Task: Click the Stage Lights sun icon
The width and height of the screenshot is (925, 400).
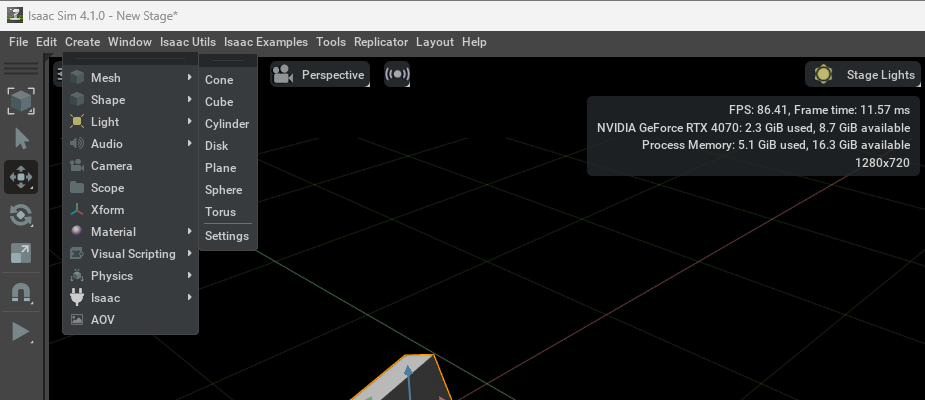Action: pyautogui.click(x=823, y=74)
